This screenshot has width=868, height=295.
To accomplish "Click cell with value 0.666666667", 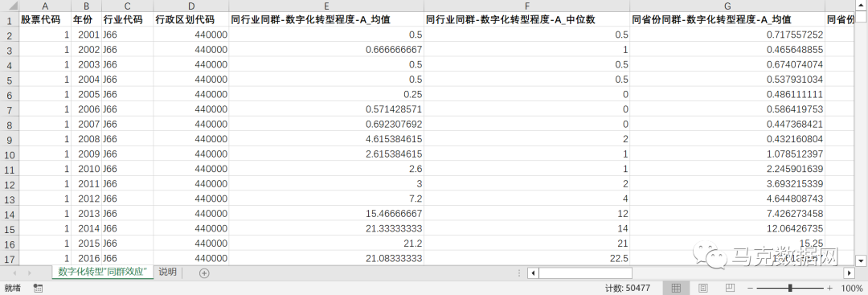I will (326, 49).
